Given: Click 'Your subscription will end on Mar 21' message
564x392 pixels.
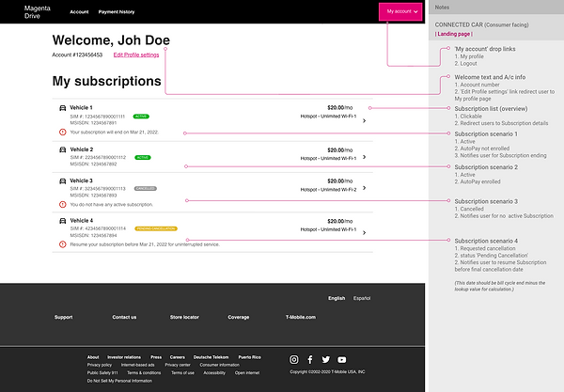Looking at the screenshot, I should coord(115,132).
